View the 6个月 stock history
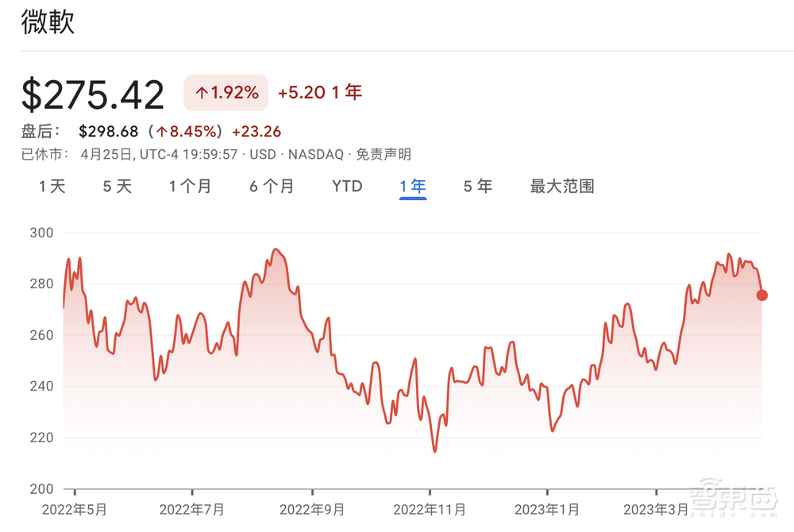 271,186
